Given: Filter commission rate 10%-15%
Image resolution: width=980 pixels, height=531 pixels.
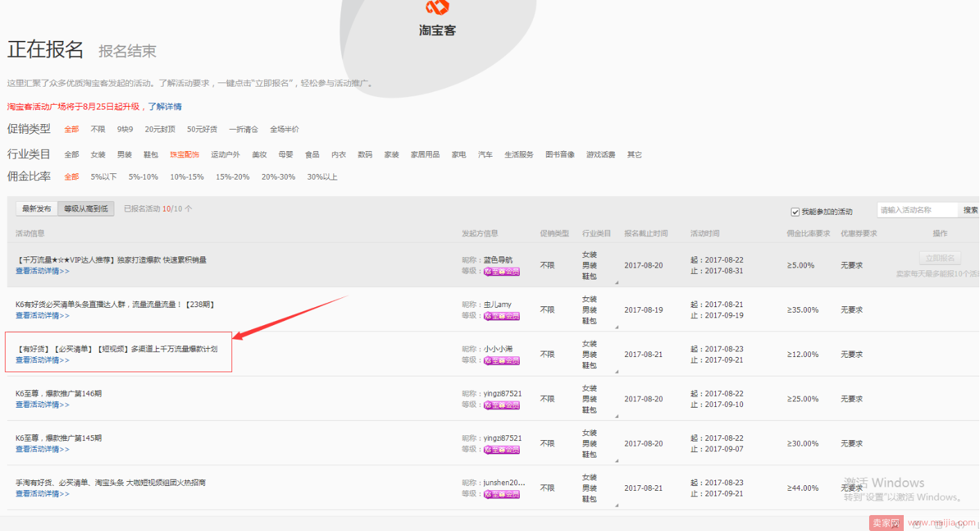Looking at the screenshot, I should tap(187, 177).
